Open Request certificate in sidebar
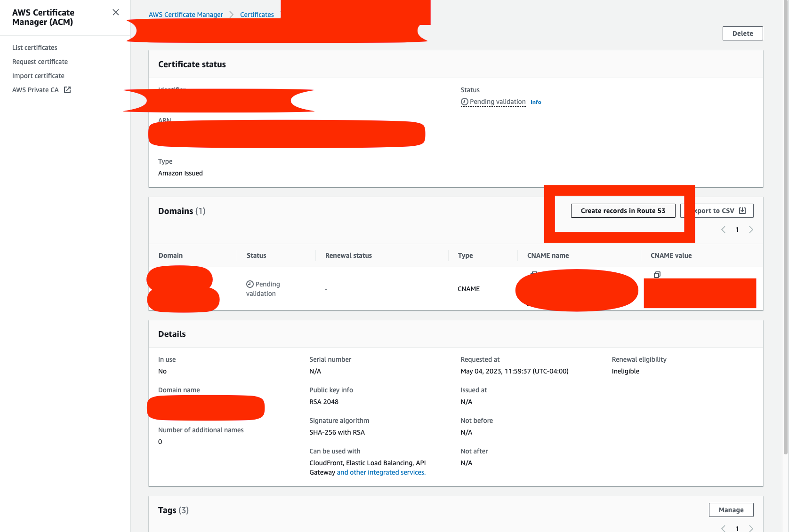789x532 pixels. pos(40,62)
